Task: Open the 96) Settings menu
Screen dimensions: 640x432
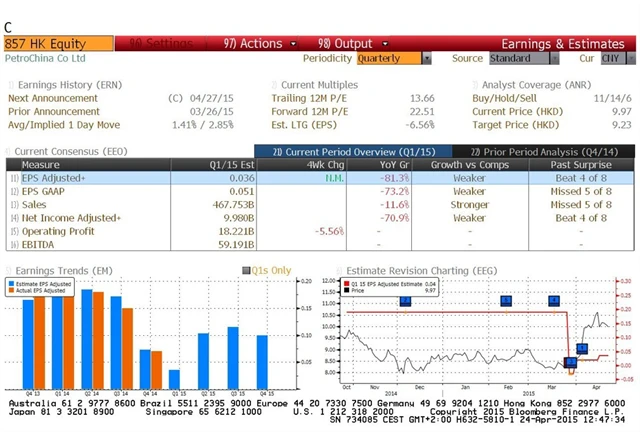Action: coord(160,44)
